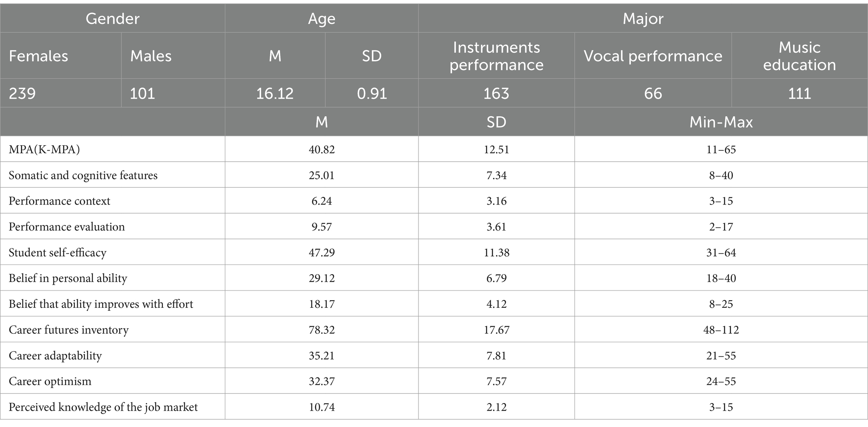Select the Performance context row label
This screenshot has height=427, width=868.
pyautogui.click(x=60, y=201)
